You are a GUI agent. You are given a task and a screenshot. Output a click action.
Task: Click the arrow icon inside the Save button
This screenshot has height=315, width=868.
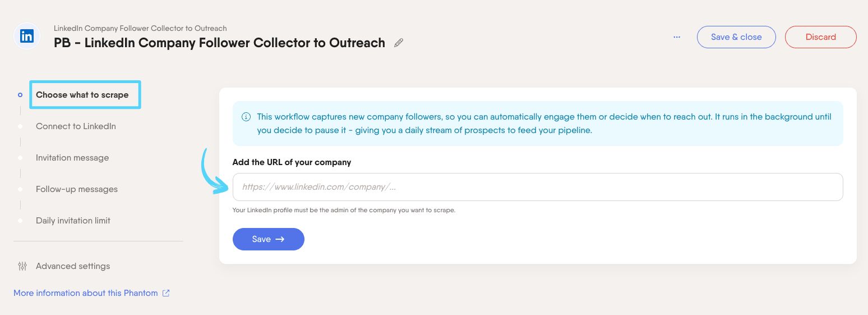[x=280, y=239]
